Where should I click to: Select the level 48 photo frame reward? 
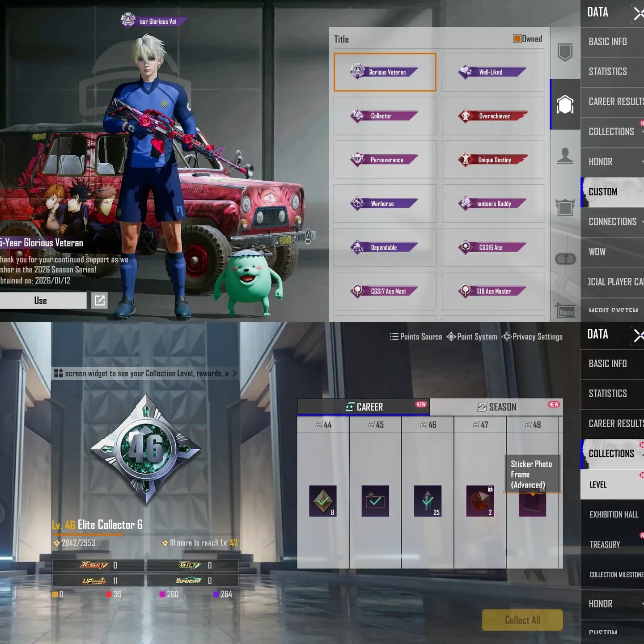532,504
